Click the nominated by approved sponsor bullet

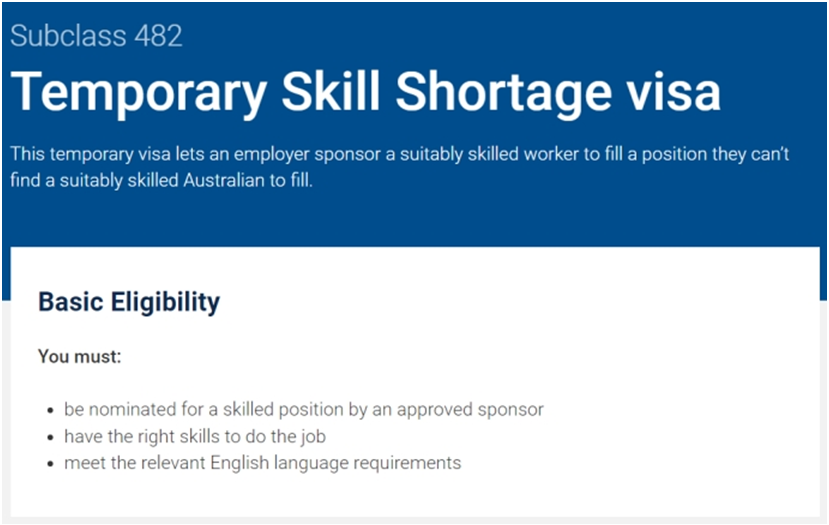click(x=303, y=410)
